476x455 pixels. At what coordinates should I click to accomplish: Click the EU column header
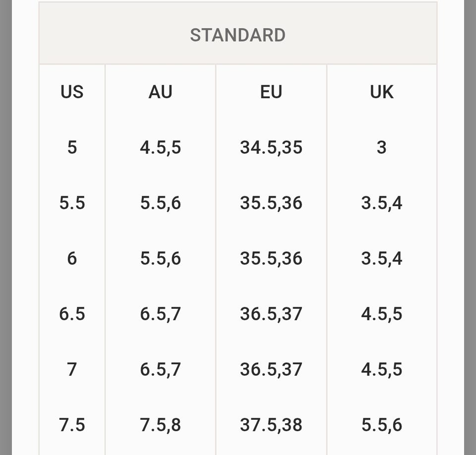(271, 92)
